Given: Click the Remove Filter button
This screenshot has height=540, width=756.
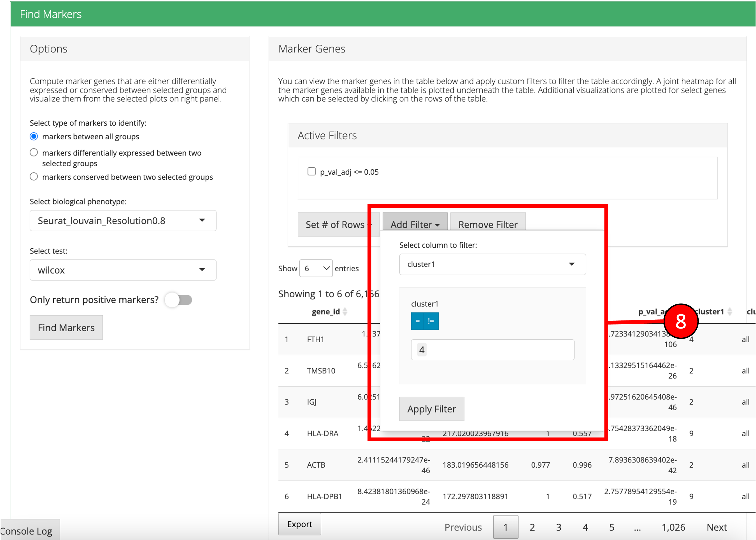Looking at the screenshot, I should click(x=488, y=224).
